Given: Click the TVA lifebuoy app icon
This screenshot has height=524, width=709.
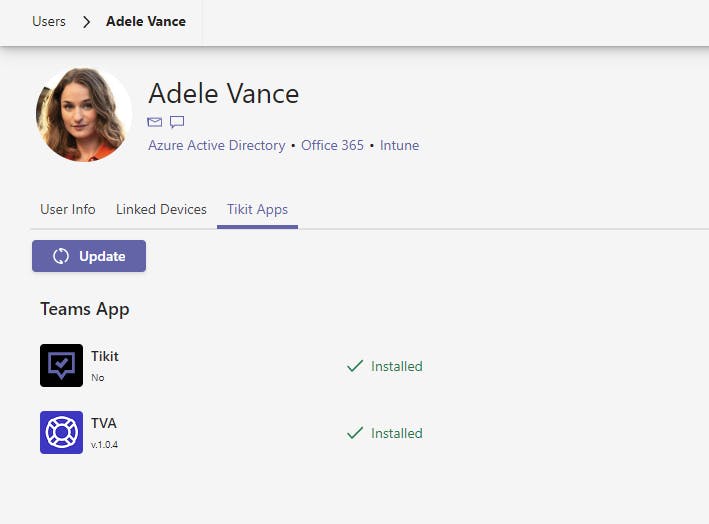Looking at the screenshot, I should tap(61, 432).
